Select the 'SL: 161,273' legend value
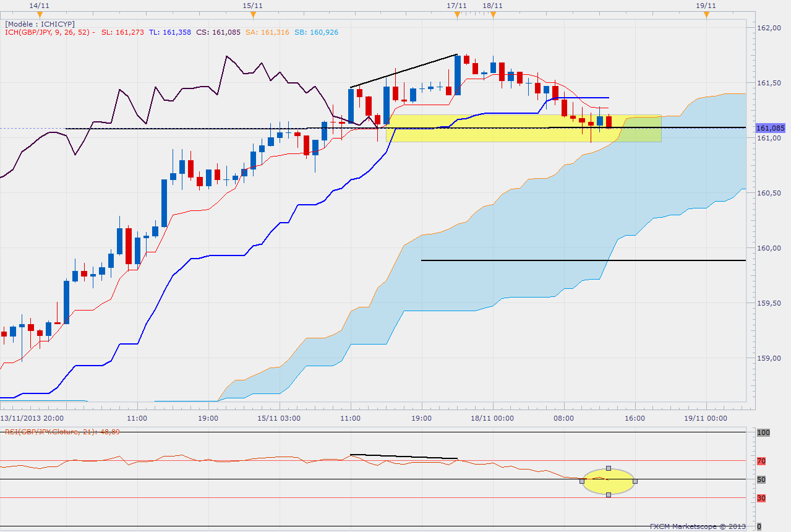 tap(122, 32)
